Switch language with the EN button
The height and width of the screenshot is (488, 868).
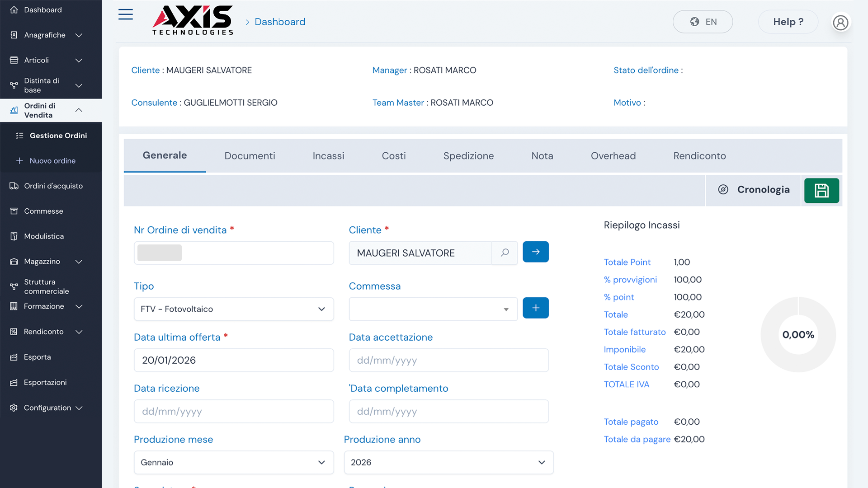click(703, 22)
